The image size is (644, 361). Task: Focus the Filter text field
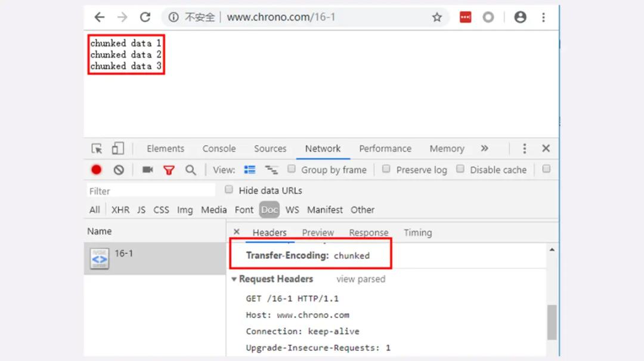tap(151, 191)
